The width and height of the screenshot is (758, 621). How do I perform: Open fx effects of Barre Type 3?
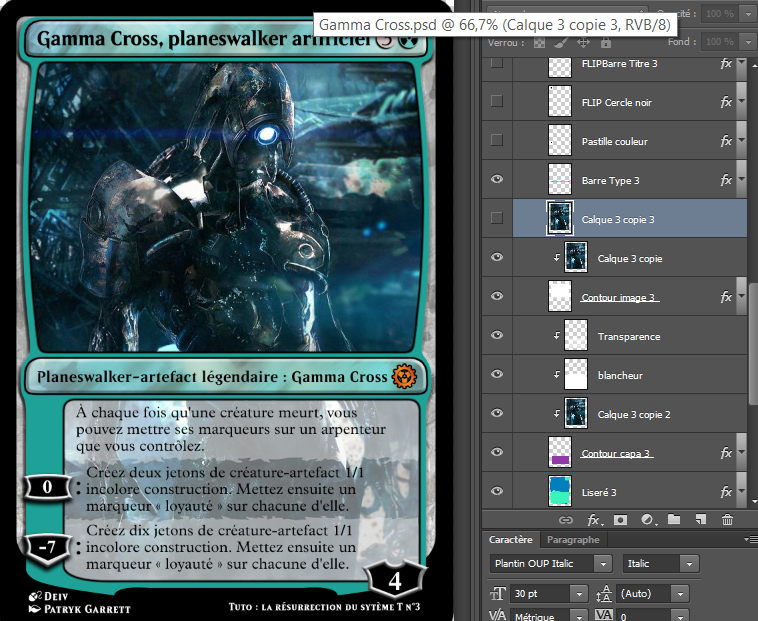726,180
